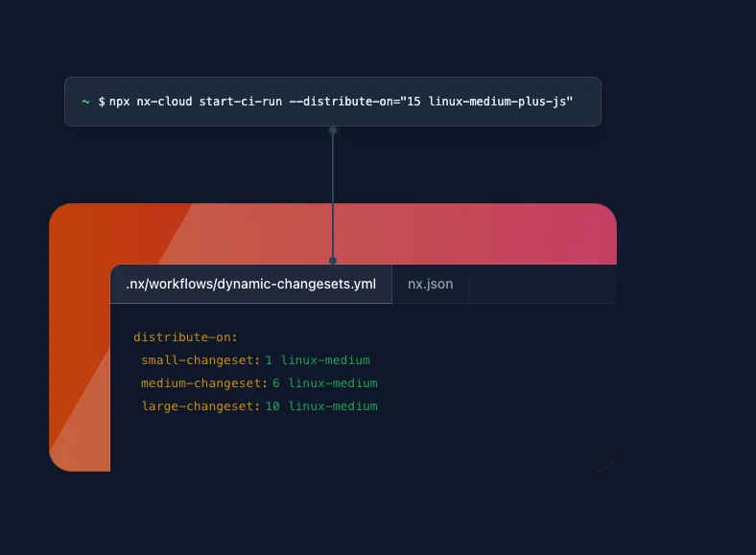Image resolution: width=756 pixels, height=555 pixels.
Task: Click the tilde prompt symbol in terminal
Action: point(85,102)
